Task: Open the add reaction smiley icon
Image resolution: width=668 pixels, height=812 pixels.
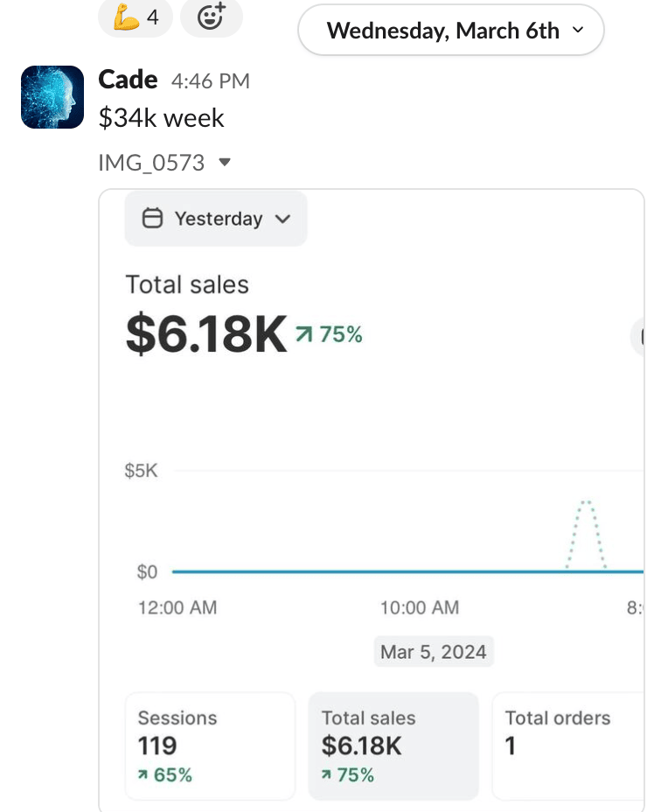Action: coord(211,17)
